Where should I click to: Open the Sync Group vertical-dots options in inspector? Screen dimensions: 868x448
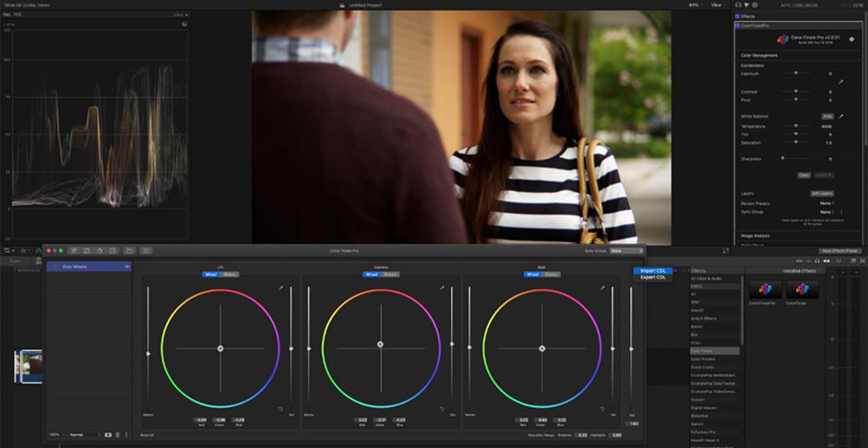click(841, 212)
